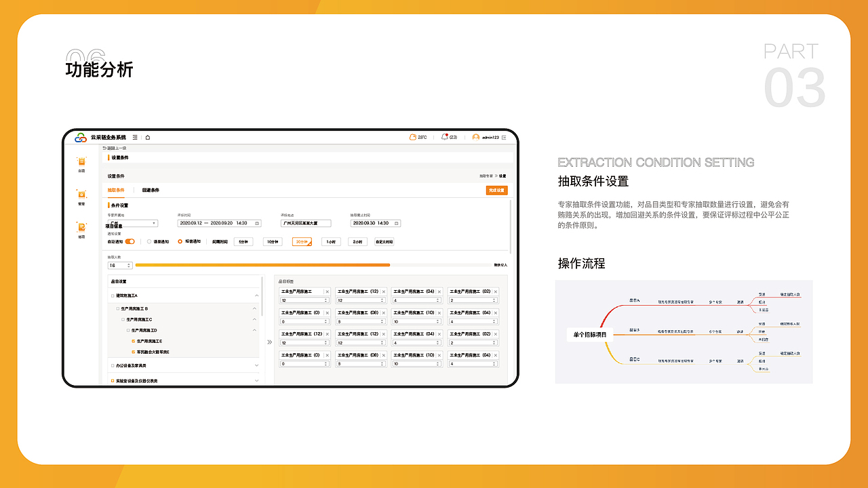Choose the 1小时 interval button
868x488 pixels.
click(x=331, y=241)
